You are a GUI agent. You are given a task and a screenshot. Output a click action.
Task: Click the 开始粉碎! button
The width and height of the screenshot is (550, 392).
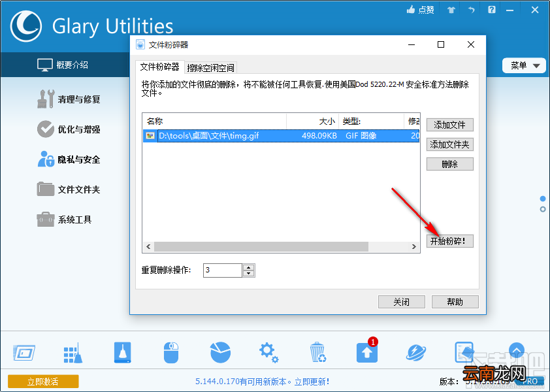tap(449, 242)
